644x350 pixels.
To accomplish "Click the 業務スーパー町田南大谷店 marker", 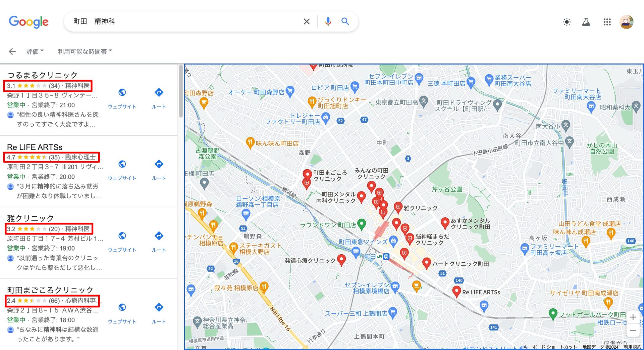I will (x=489, y=80).
